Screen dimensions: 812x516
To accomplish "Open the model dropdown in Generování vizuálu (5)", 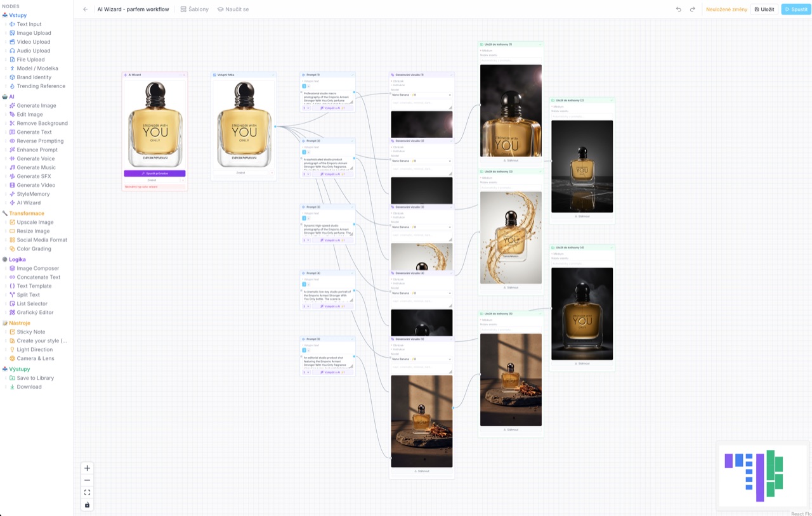I will point(421,359).
